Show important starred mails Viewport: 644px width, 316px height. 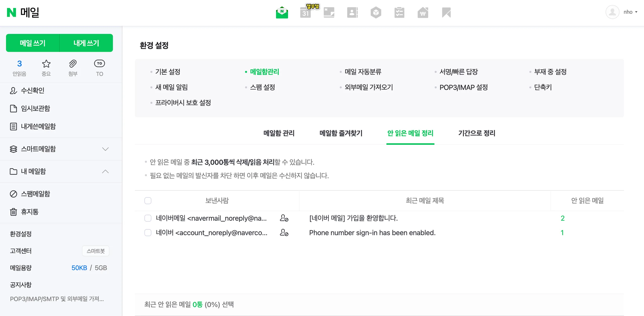[x=46, y=68]
